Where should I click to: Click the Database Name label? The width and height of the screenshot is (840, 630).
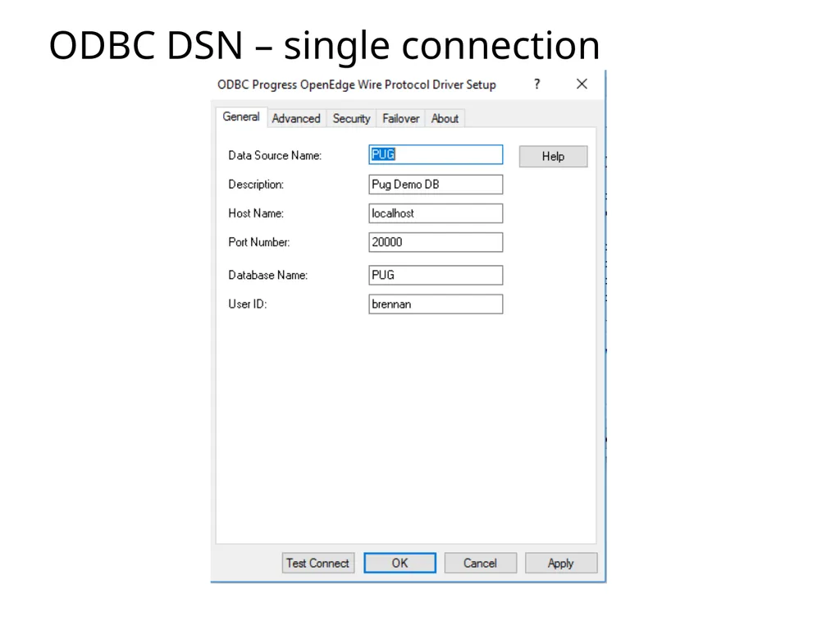click(x=268, y=276)
